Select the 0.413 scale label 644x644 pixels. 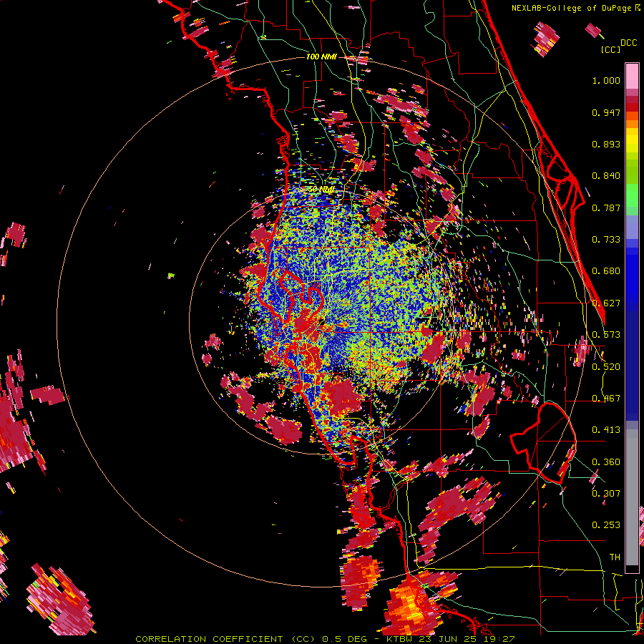click(606, 430)
